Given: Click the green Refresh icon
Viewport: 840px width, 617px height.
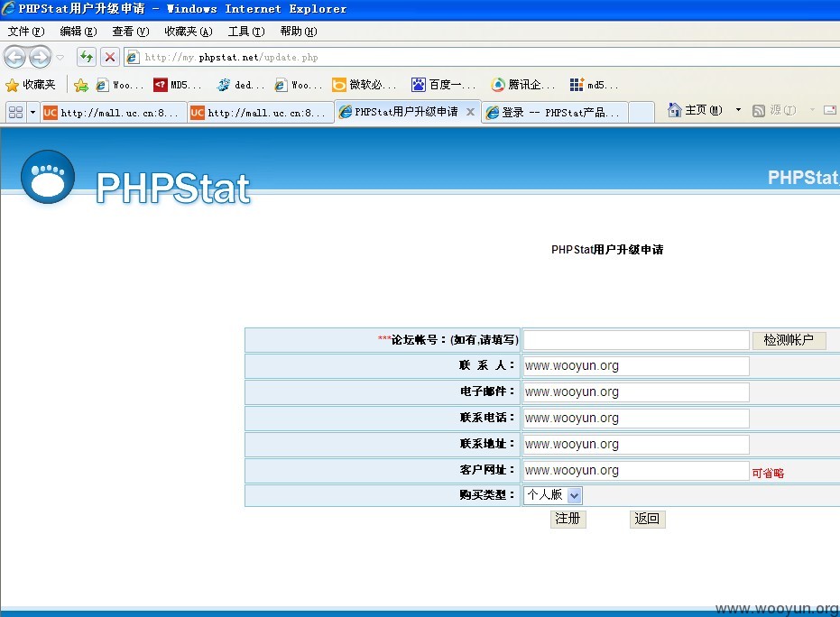Looking at the screenshot, I should (x=87, y=57).
